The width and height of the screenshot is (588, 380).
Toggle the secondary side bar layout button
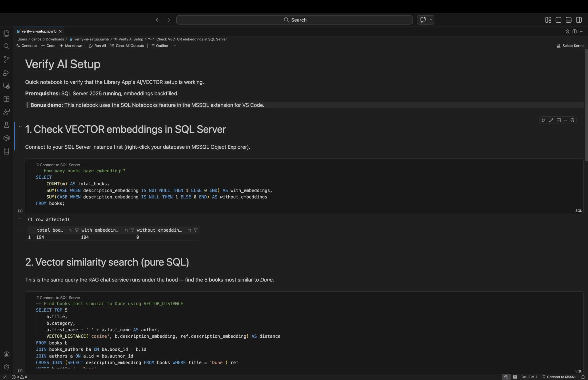579,20
